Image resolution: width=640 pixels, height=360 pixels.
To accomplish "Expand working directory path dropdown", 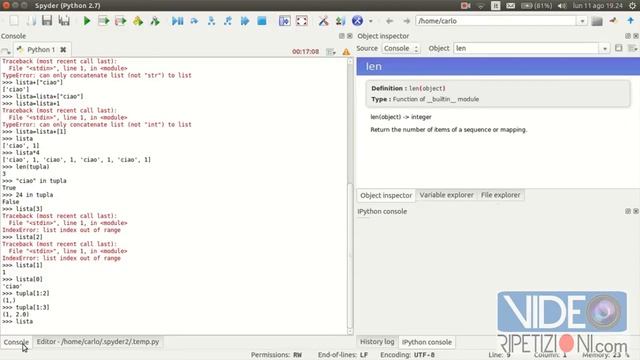I will 582,21.
